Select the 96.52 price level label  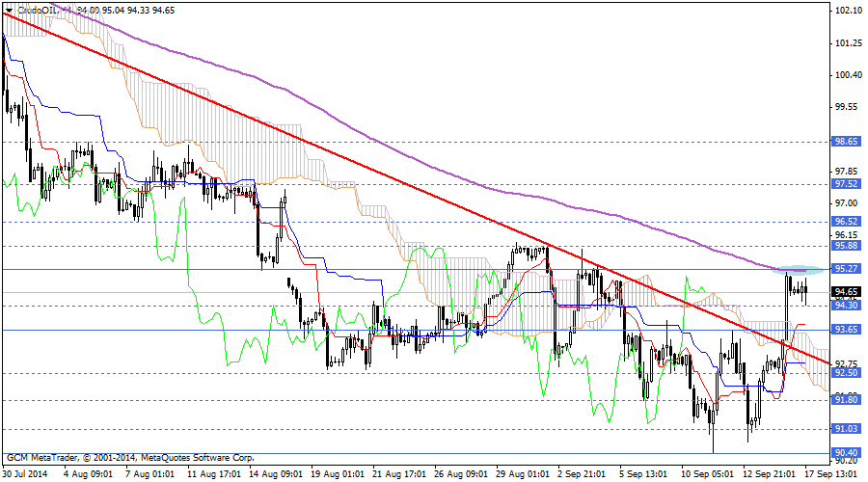(x=847, y=222)
